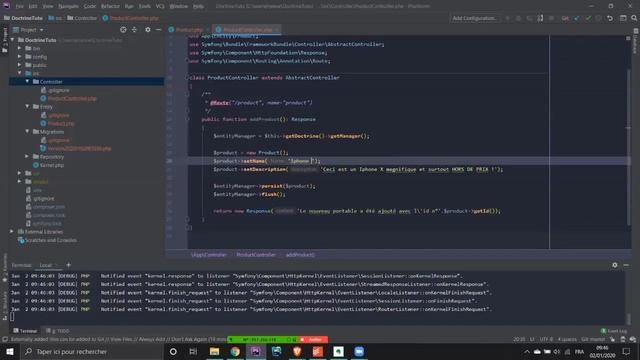This screenshot has height=360, width=640.
Task: Open the Edit menu
Action: [x=33, y=6]
